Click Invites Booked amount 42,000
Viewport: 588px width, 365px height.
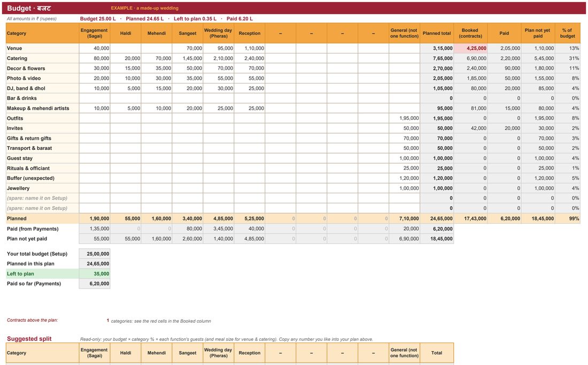470,128
